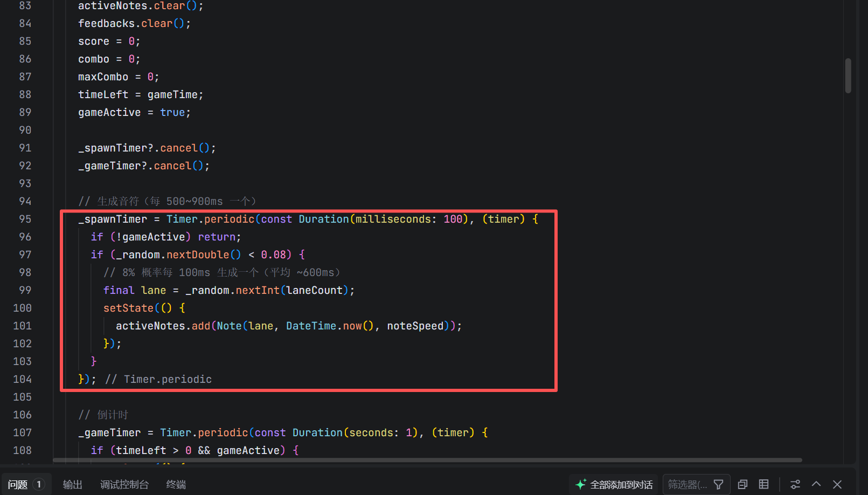Click 'Duration(seconds: 1)' on line 107
868x495 pixels.
355,432
